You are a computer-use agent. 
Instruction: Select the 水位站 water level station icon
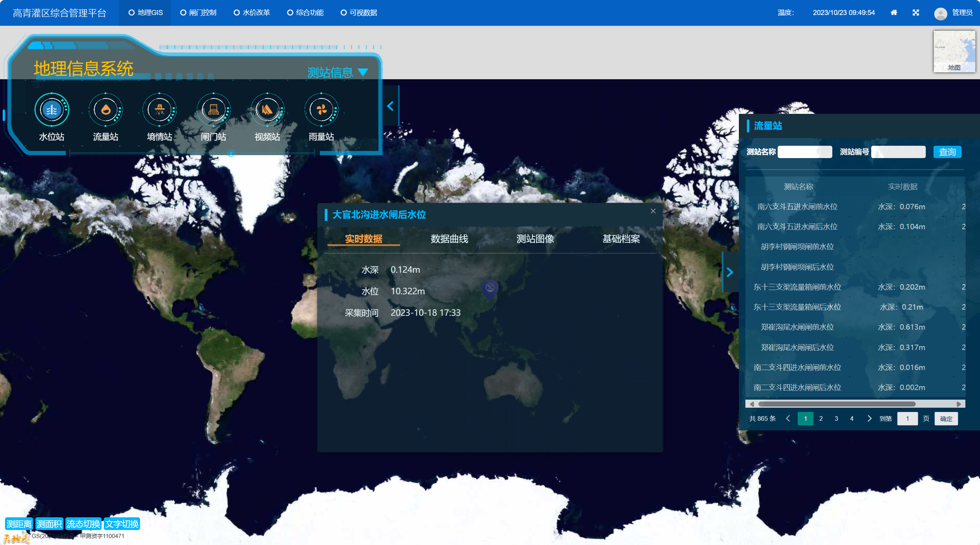click(x=52, y=110)
